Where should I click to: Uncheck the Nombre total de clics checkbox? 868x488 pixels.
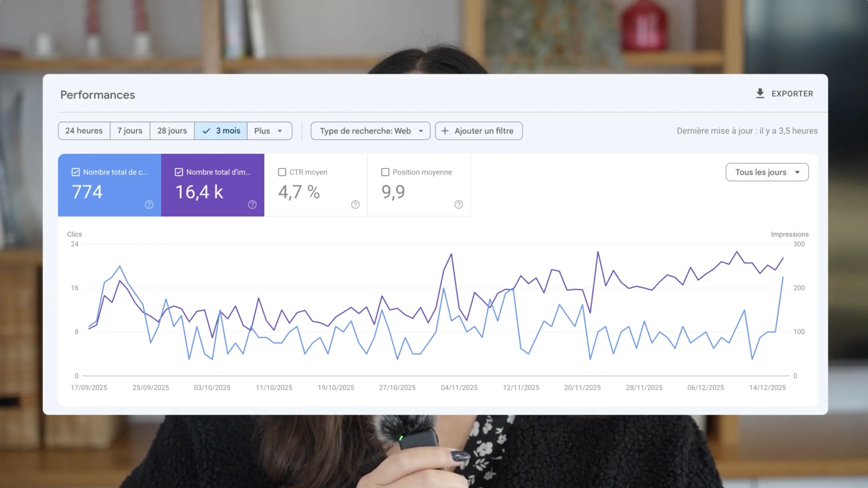[76, 172]
